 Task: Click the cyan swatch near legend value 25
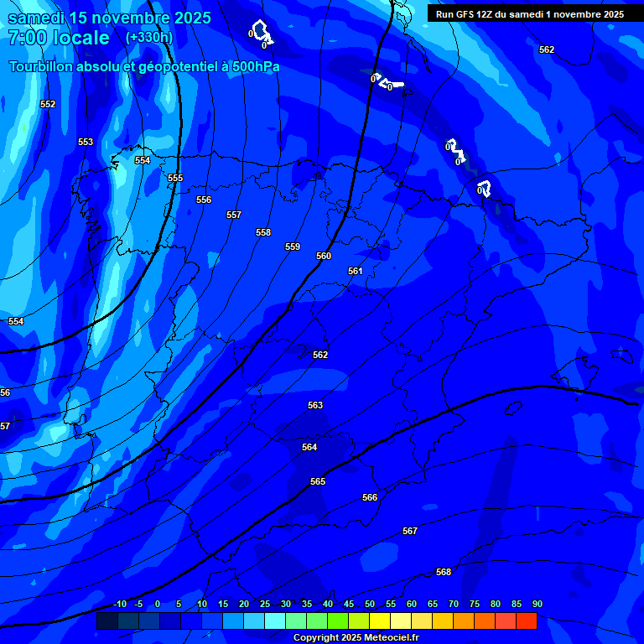click(x=275, y=621)
